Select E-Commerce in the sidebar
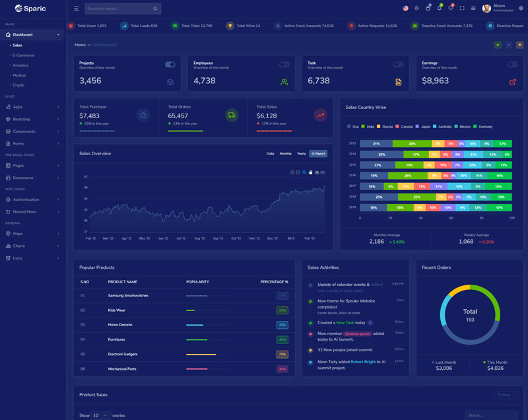This screenshot has width=528, height=420. pos(24,55)
